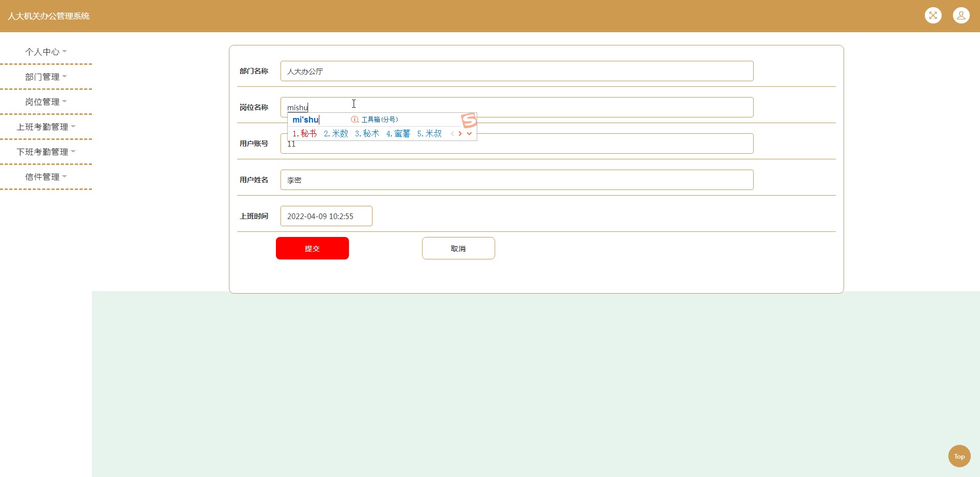Click the 人大机关办公管理系统 header title
Image resolution: width=980 pixels, height=477 pixels.
49,16
